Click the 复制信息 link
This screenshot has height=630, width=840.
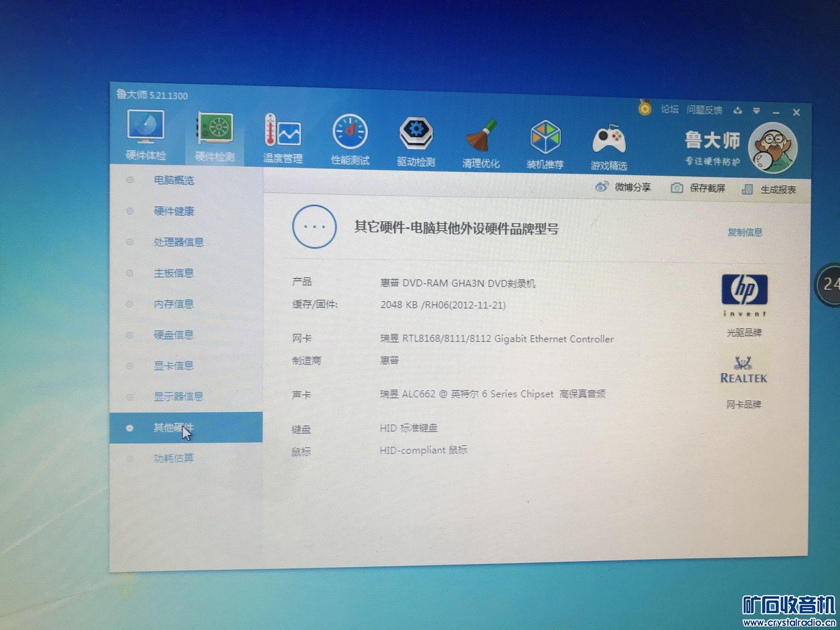point(745,232)
